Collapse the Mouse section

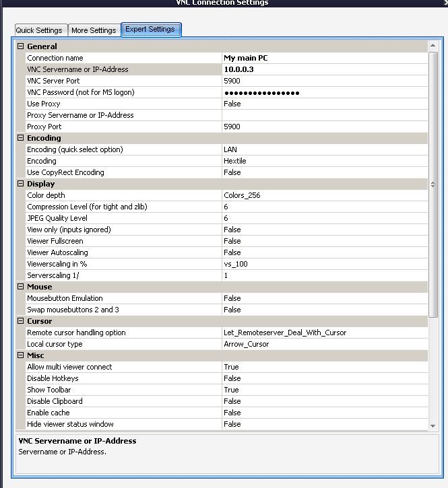pyautogui.click(x=21, y=287)
